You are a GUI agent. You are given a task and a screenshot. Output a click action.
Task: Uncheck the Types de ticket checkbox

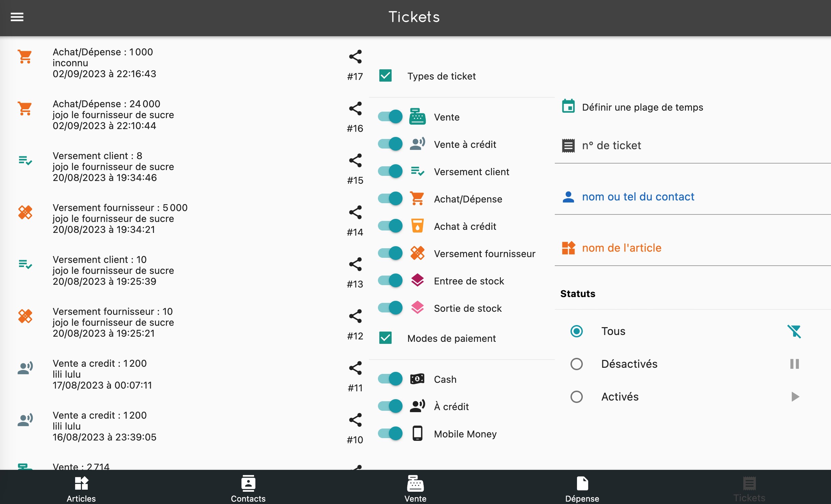(x=385, y=76)
